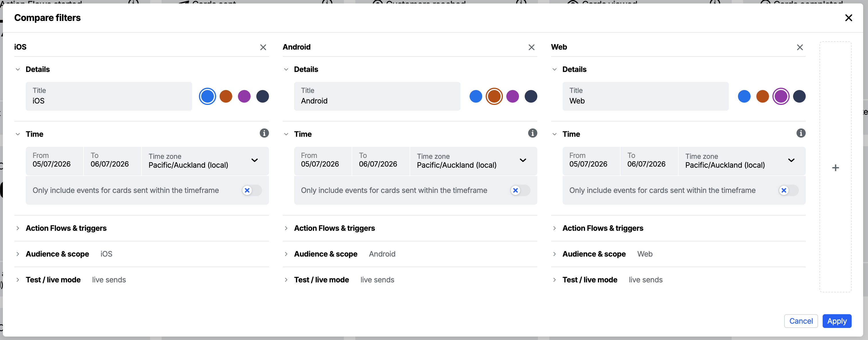This screenshot has height=340, width=868.
Task: Collapse the Web Time section
Action: [554, 134]
